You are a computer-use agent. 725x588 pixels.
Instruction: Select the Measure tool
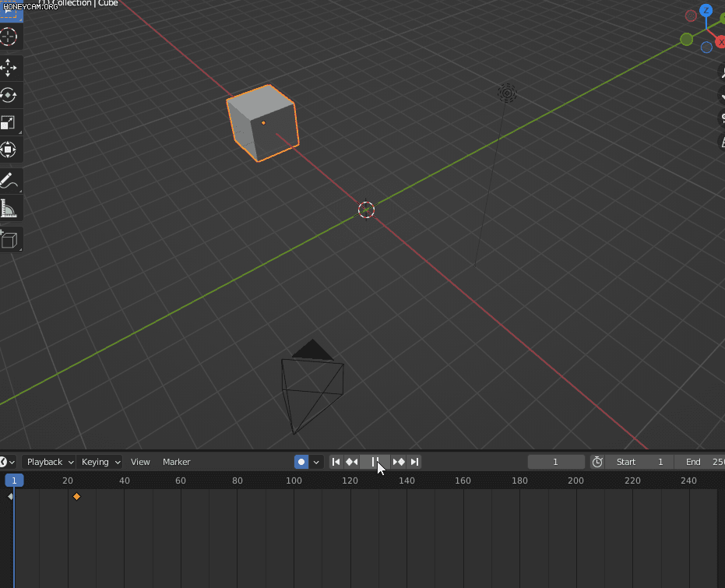[9, 209]
